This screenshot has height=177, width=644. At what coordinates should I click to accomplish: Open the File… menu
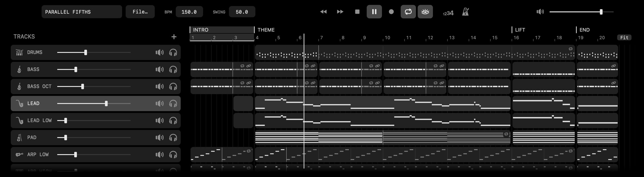click(x=140, y=12)
